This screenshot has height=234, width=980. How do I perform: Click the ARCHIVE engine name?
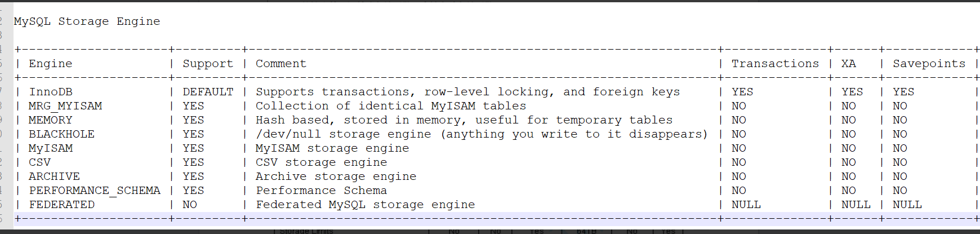pos(54,176)
